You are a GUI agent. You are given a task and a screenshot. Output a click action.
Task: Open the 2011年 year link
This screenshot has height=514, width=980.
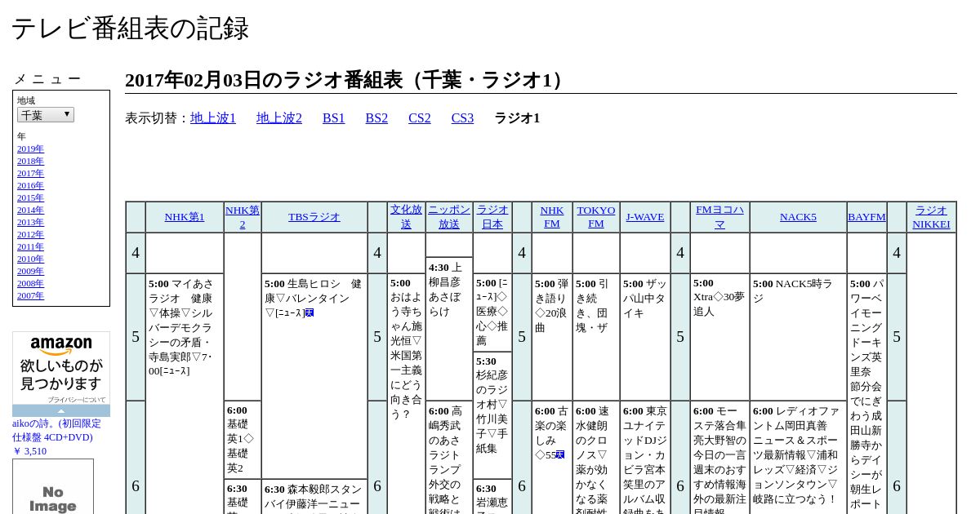tap(30, 246)
